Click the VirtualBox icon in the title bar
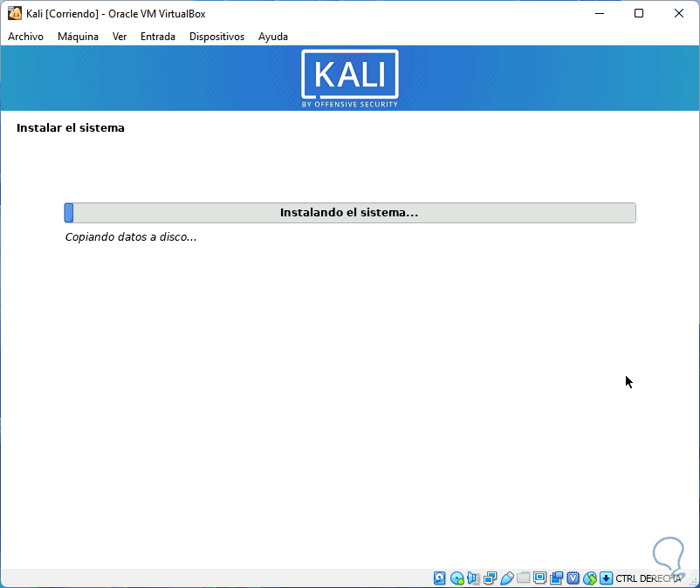This screenshot has height=588, width=700. tap(14, 13)
